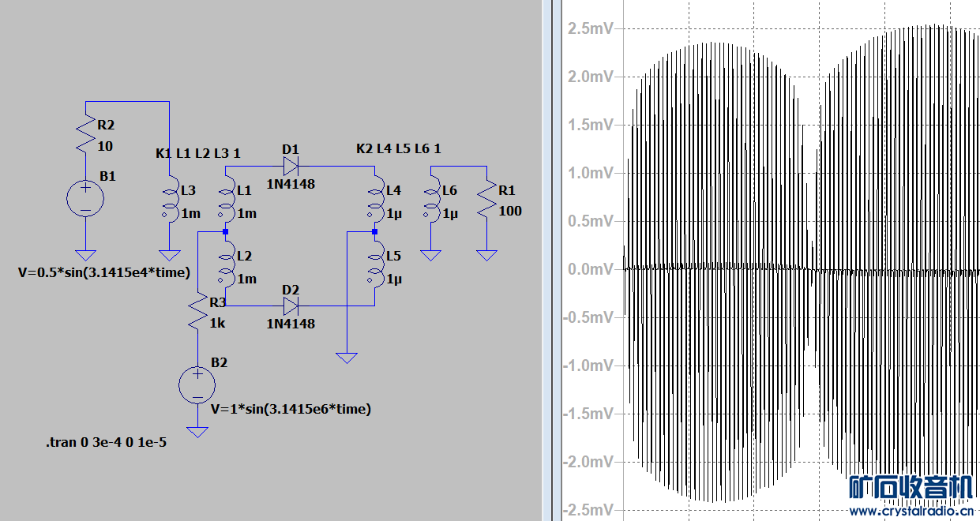Select diode D2 symbol
This screenshot has width=980, height=521.
coord(291,305)
